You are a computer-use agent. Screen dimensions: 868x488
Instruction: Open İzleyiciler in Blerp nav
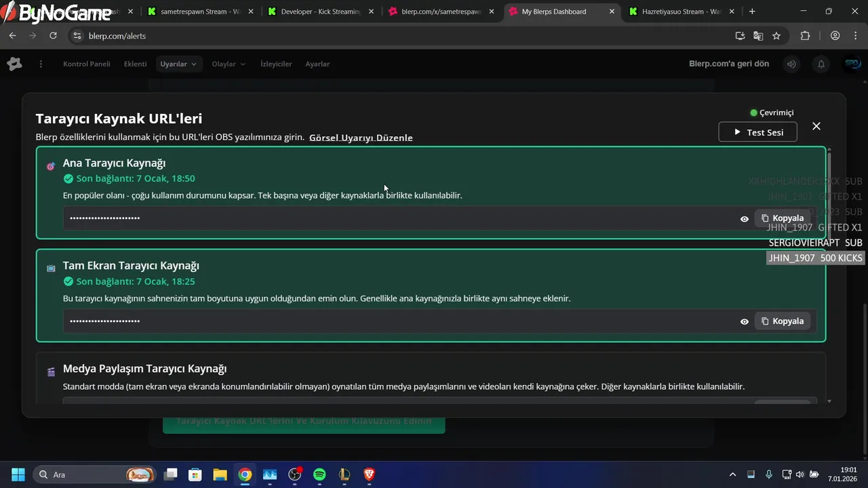pos(276,64)
